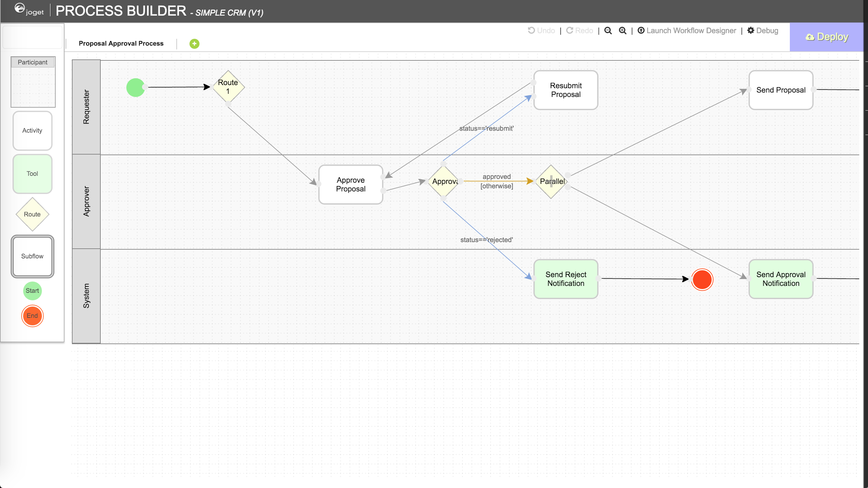Select the red End node in the palette
The image size is (868, 488).
[32, 316]
